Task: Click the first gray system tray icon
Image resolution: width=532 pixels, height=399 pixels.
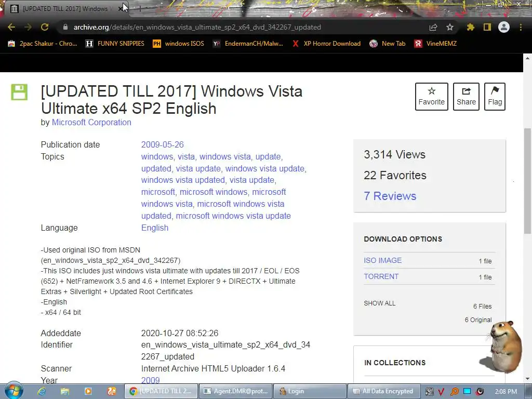Action: click(x=429, y=392)
